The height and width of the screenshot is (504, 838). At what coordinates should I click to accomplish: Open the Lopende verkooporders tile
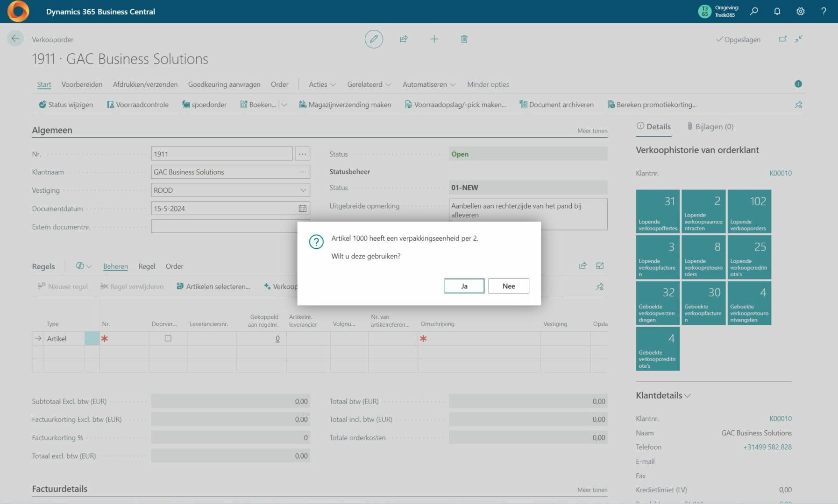tap(749, 211)
